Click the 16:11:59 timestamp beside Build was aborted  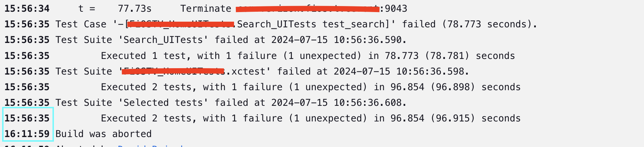point(27,134)
